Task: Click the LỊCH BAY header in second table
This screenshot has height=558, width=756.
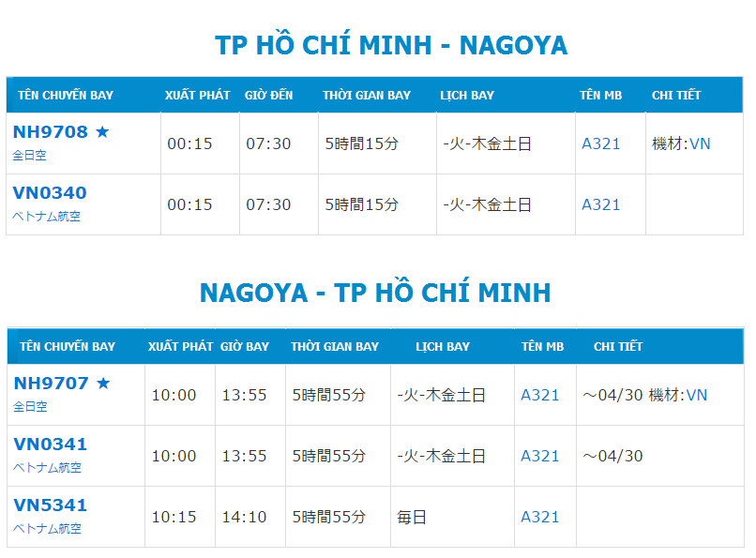Action: pyautogui.click(x=443, y=346)
